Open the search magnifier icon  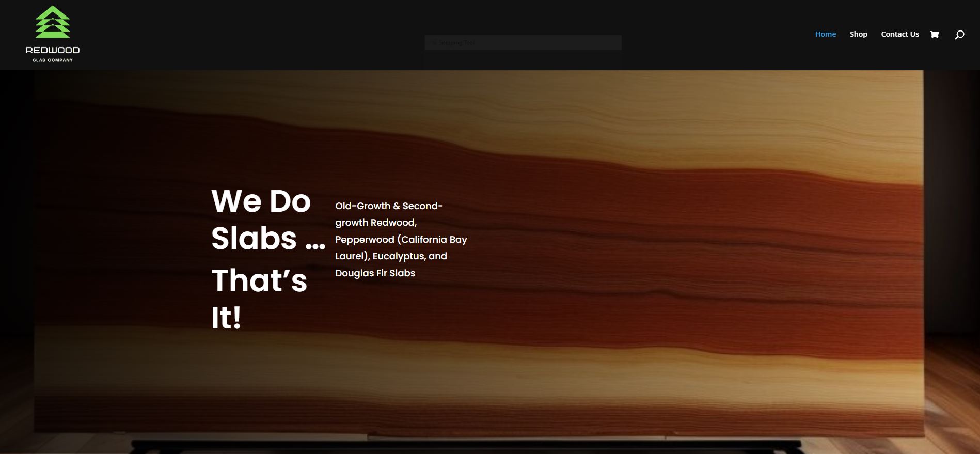coord(959,35)
